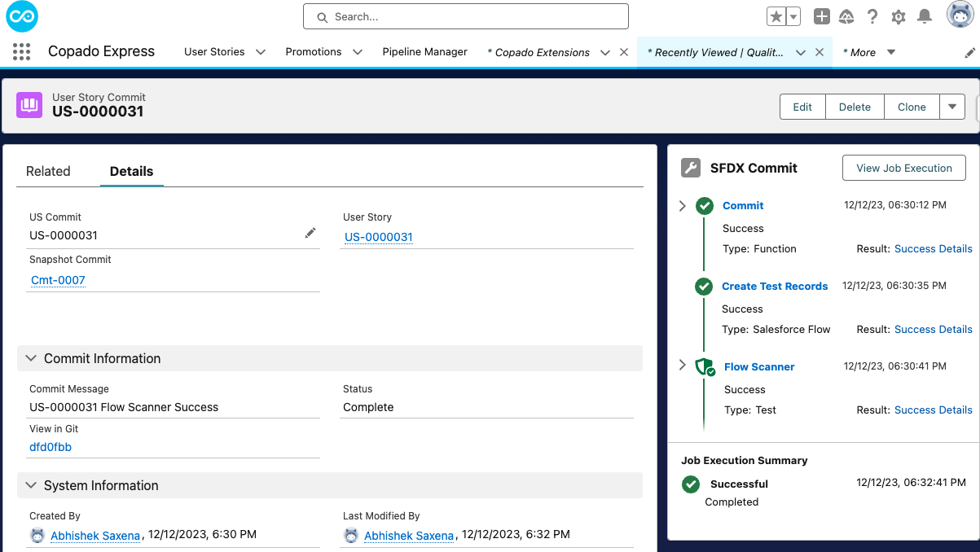Click the SFDX Commit wrench icon

click(x=690, y=168)
